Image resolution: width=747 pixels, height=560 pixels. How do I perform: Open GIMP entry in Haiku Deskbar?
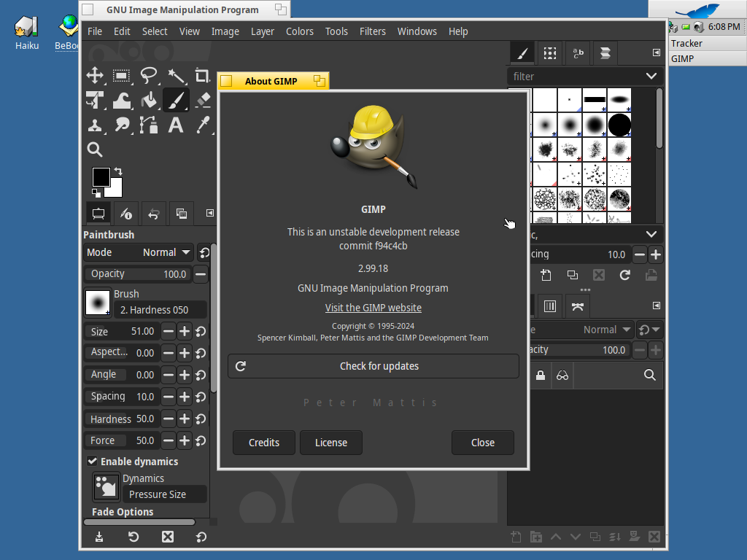click(x=707, y=58)
